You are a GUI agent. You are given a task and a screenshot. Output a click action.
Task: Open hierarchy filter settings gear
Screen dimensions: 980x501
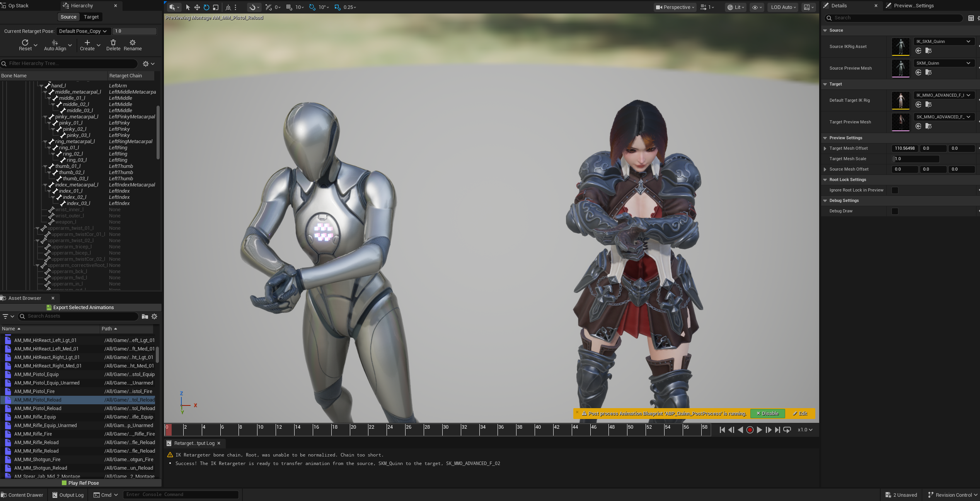point(146,64)
